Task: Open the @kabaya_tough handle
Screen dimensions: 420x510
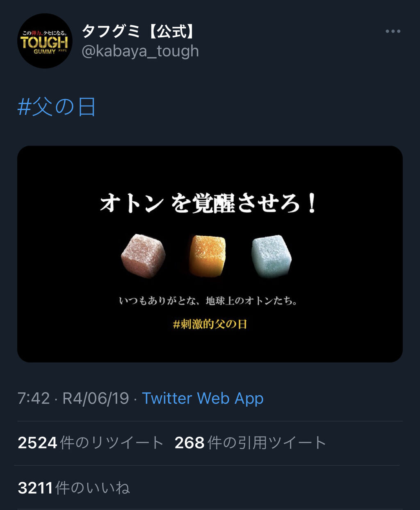Action: [x=140, y=51]
